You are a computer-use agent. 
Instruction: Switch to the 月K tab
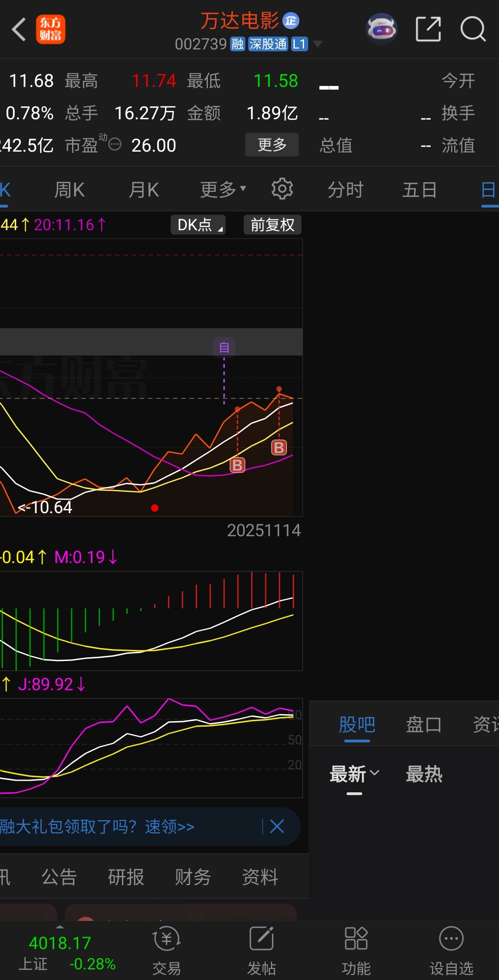point(144,190)
